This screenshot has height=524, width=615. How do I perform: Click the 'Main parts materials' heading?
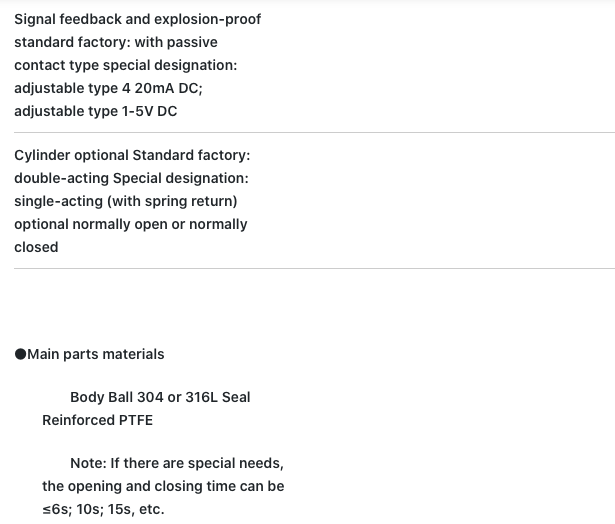96,354
